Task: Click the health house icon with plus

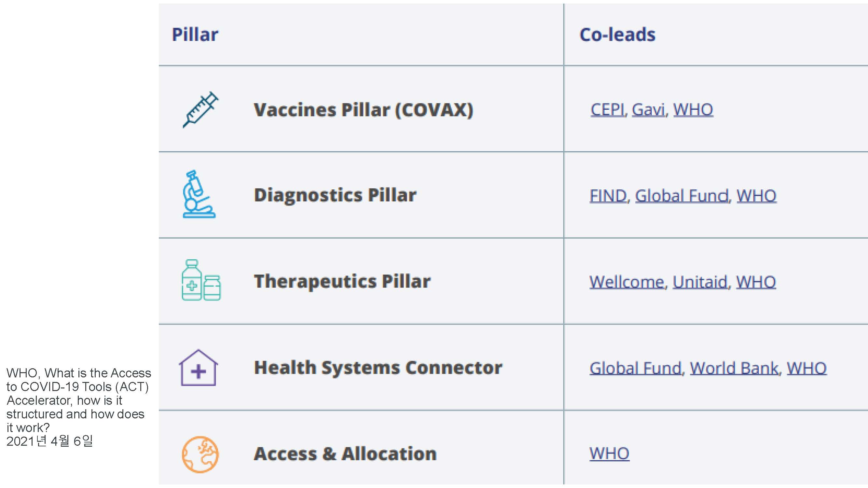Action: click(x=198, y=367)
